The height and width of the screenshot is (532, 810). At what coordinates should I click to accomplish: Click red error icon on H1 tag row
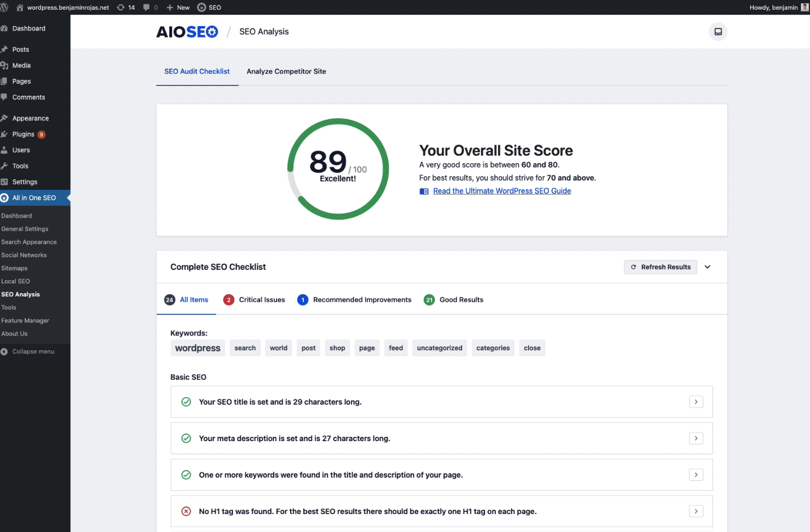(186, 511)
